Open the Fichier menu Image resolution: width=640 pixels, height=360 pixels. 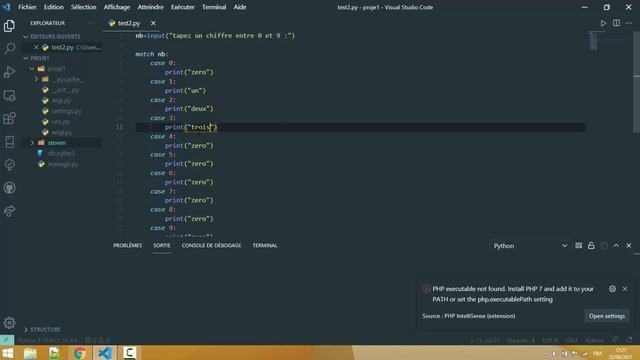pyautogui.click(x=27, y=7)
